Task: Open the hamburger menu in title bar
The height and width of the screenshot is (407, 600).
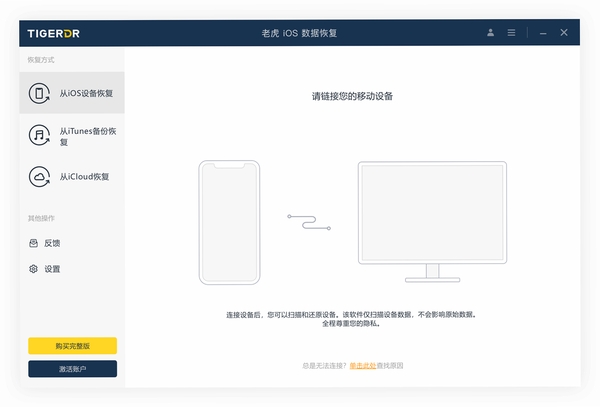Action: pyautogui.click(x=511, y=33)
